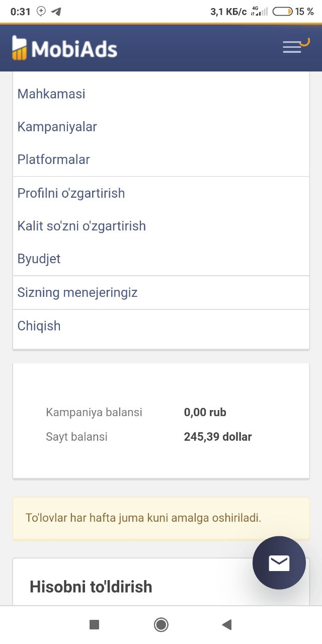Select Profilni o'zgartirish option
Screen dimensions: 322x644
point(71,193)
